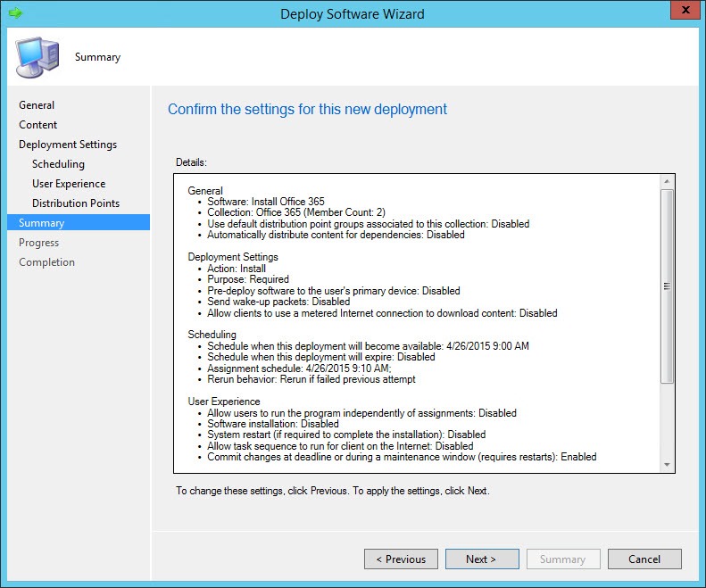Click the Cancel button
Screen dimensions: 706x588
click(644, 559)
